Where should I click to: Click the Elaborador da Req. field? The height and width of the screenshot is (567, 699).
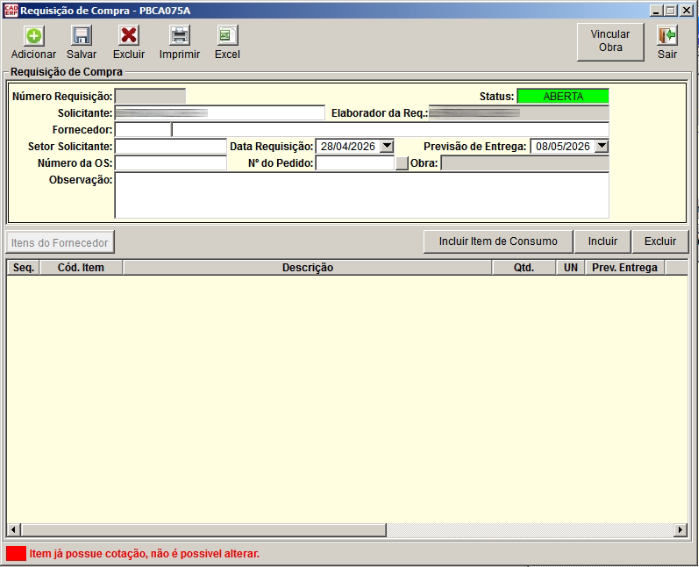[518, 113]
